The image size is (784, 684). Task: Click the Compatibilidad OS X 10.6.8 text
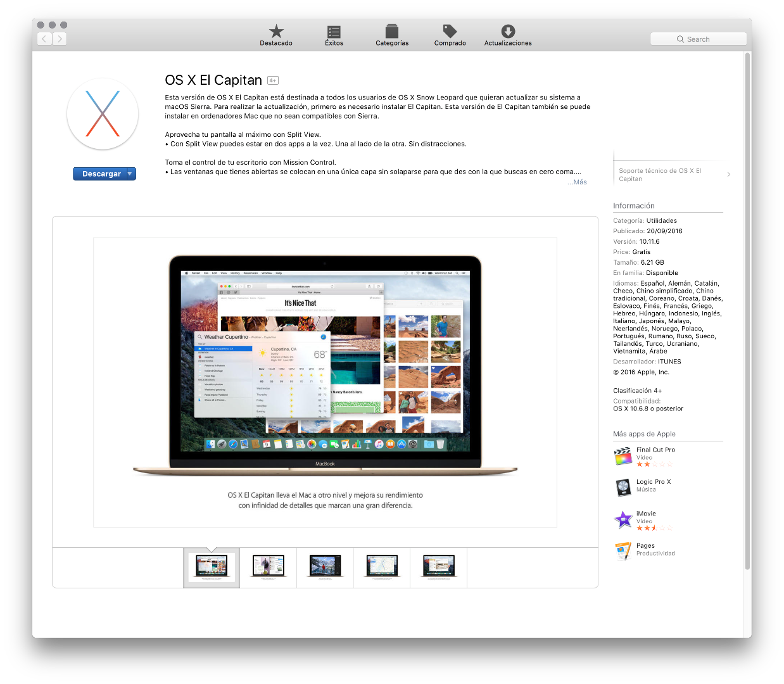[x=648, y=405]
